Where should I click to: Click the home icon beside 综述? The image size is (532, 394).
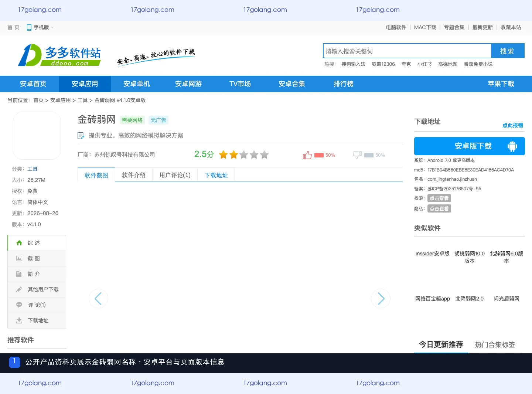click(x=19, y=243)
